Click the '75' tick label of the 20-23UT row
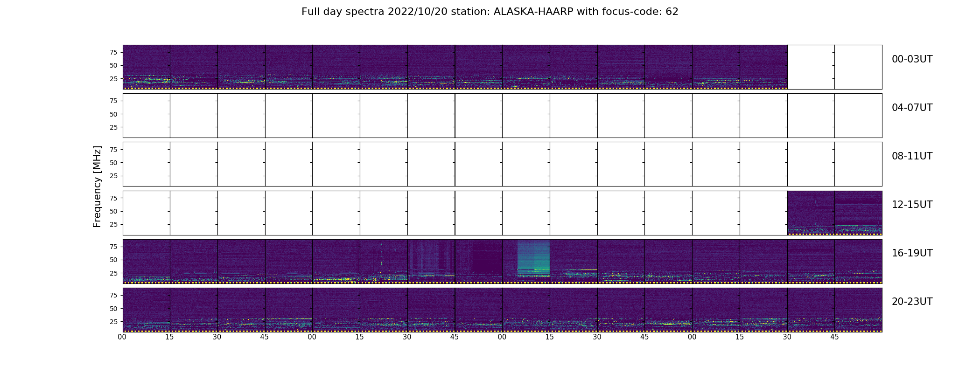This screenshot has height=373, width=980. click(x=113, y=295)
